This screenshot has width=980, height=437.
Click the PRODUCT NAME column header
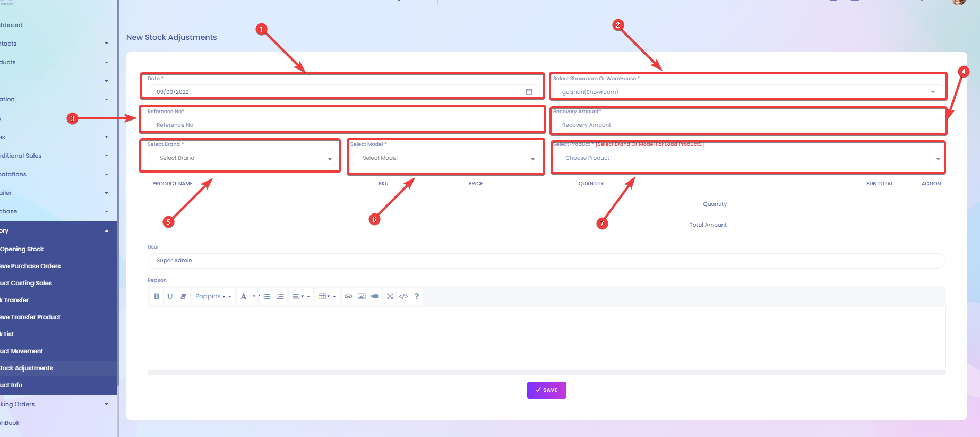[173, 184]
